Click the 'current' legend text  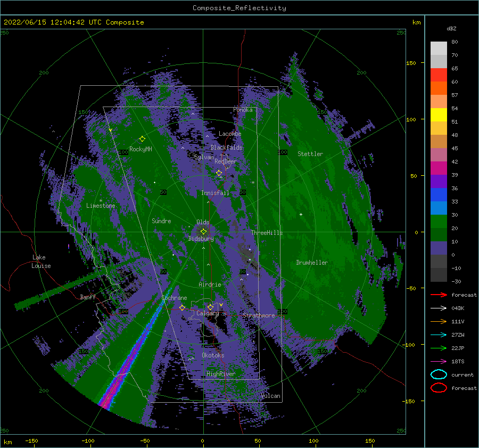click(463, 375)
